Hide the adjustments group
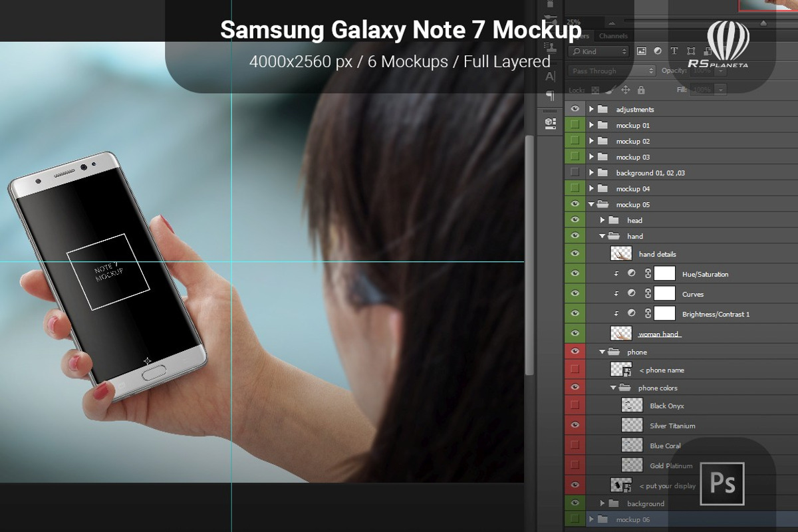 [575, 109]
